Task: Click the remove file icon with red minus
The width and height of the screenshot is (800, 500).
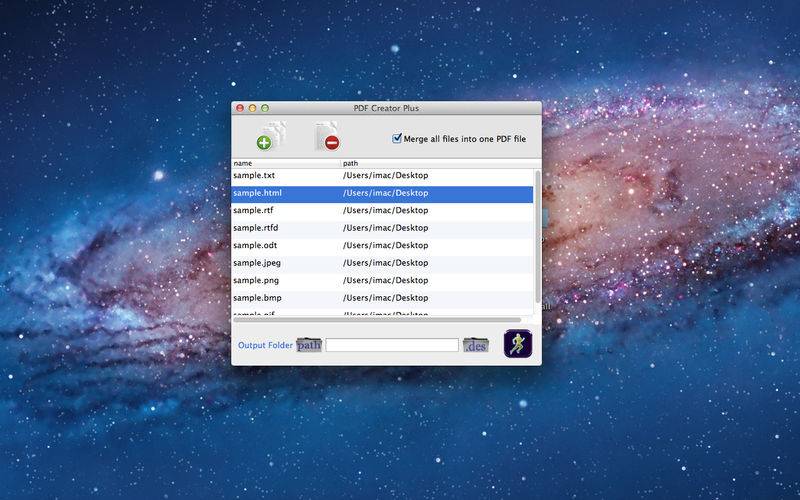Action: (327, 136)
